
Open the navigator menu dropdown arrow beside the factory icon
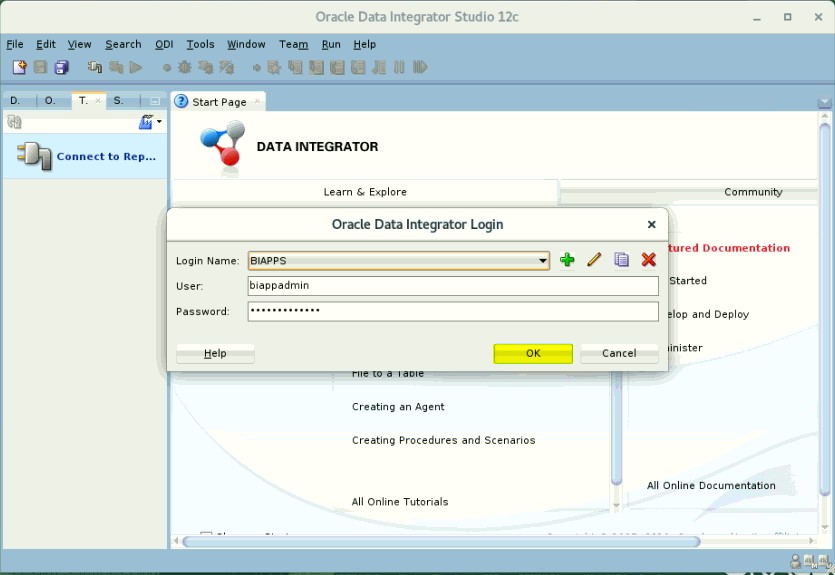pyautogui.click(x=159, y=122)
